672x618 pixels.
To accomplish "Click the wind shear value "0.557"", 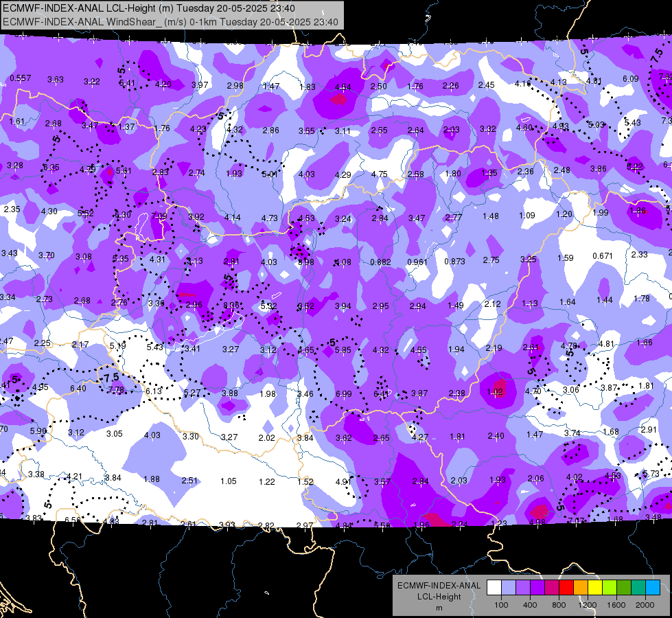I will click(20, 78).
